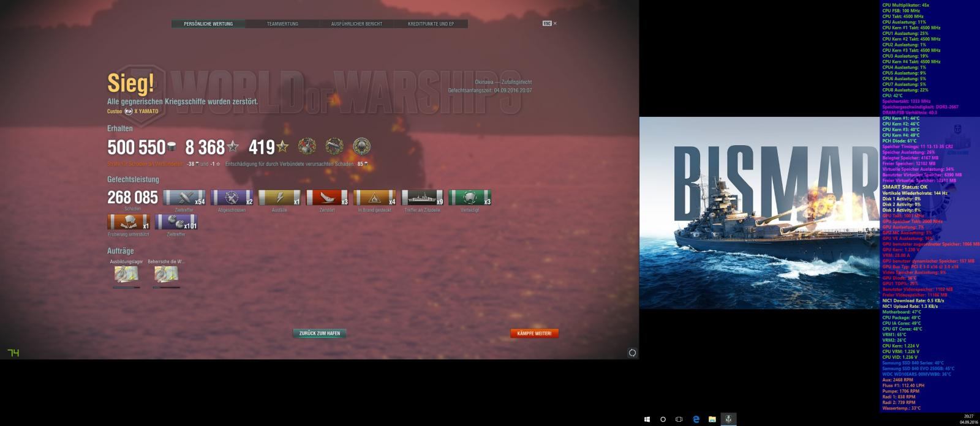Open the Ausführlicher Bericht tab

coord(356,24)
